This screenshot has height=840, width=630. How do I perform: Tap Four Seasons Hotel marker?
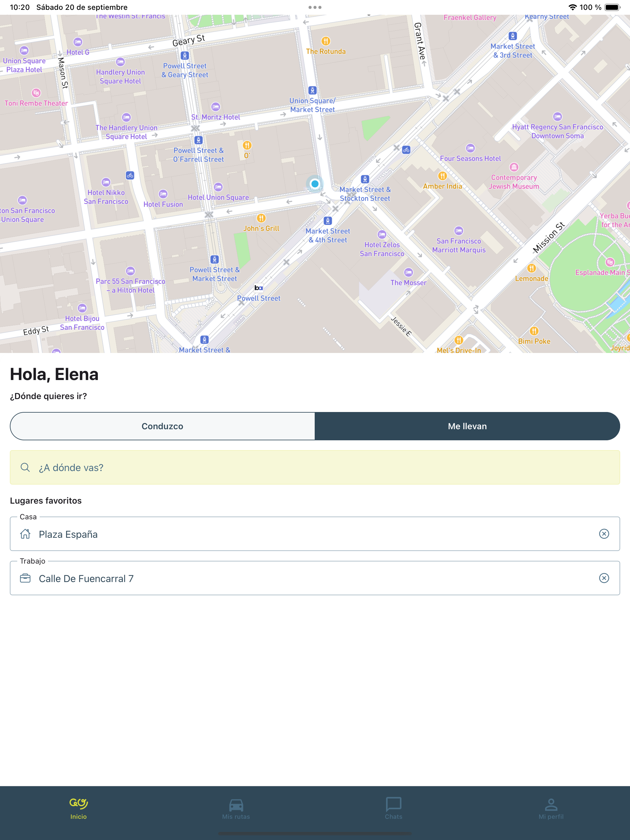[x=470, y=148]
